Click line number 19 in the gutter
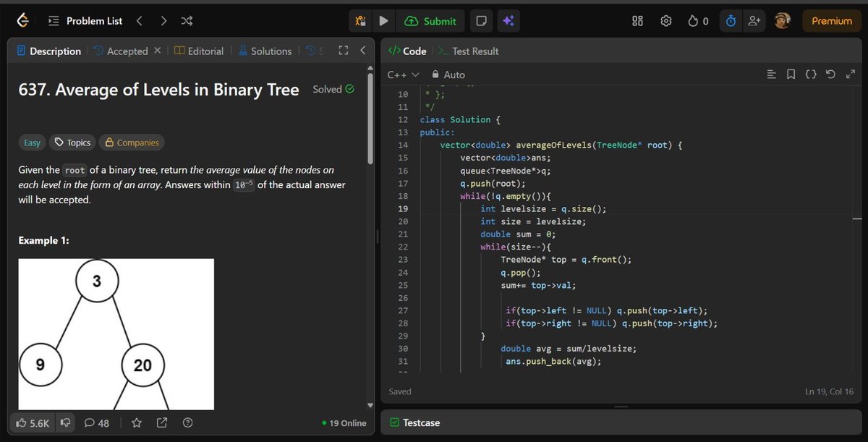Image resolution: width=868 pixels, height=442 pixels. 403,208
